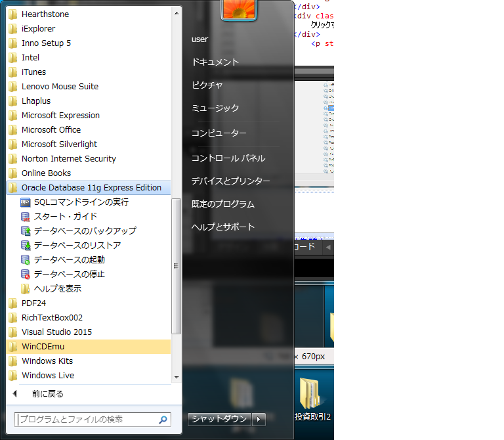This screenshot has width=504, height=440.
Task: Open the user personal folder link
Action: click(x=200, y=39)
